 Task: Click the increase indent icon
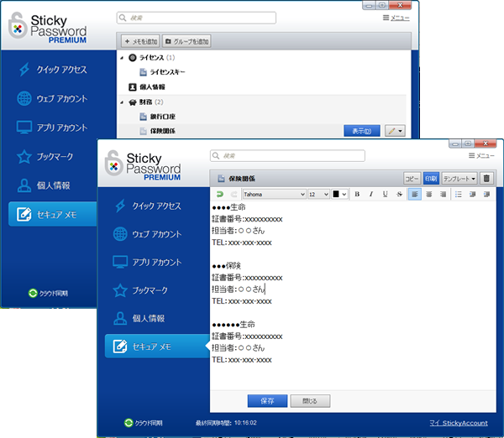[x=486, y=195]
